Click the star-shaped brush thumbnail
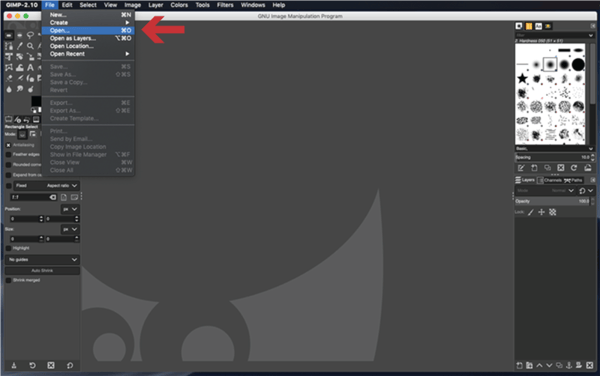 pyautogui.click(x=522, y=78)
